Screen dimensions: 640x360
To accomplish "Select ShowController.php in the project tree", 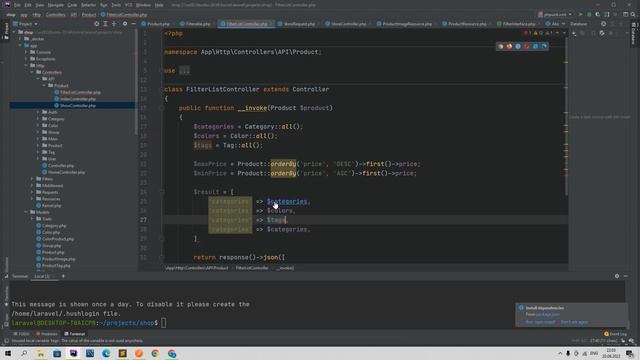I will [78, 105].
